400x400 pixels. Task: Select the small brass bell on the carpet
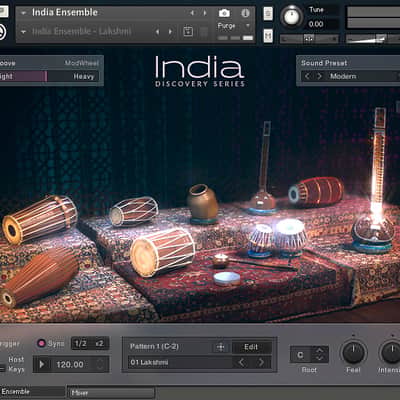[221, 260]
